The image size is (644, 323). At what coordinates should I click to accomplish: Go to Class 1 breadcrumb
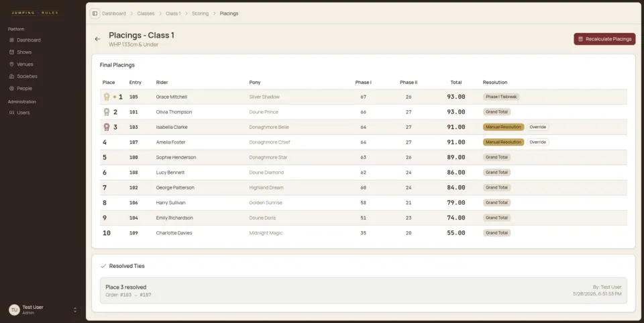click(x=173, y=13)
